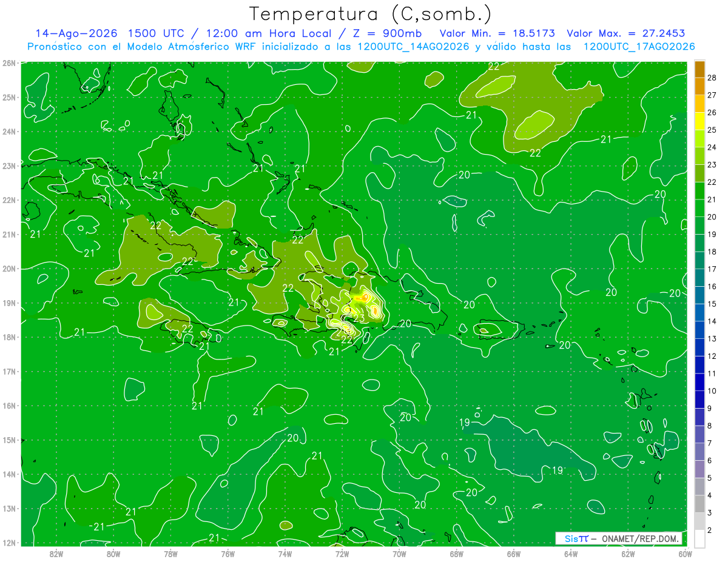The image size is (728, 562).
Task: Click the '24N' latitude axis label
Action: (x=8, y=132)
